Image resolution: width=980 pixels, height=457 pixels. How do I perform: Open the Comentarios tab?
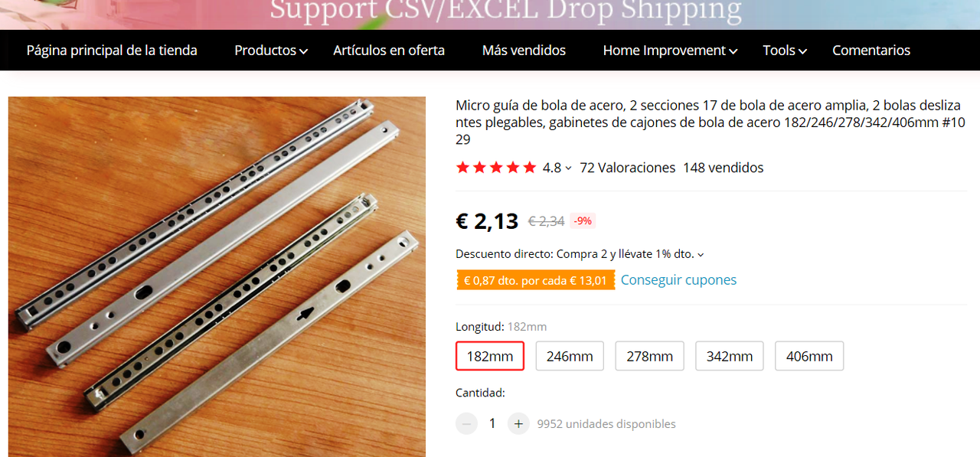coord(871,51)
